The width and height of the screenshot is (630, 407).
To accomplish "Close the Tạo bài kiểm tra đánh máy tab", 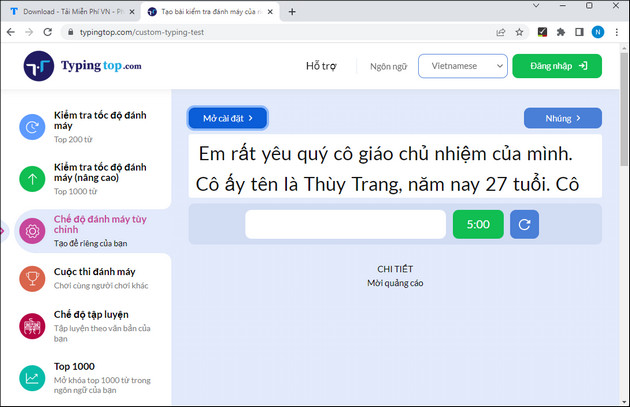I will [270, 12].
